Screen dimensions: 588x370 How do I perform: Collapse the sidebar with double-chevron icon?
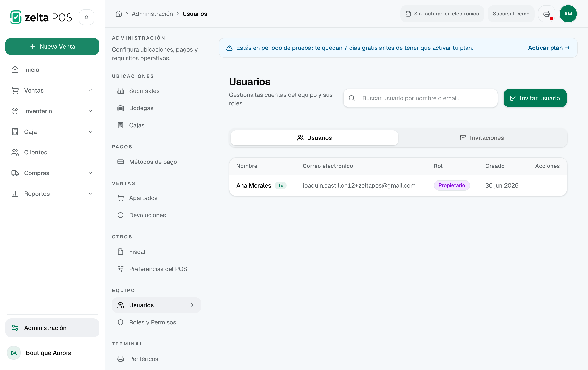pos(87,17)
